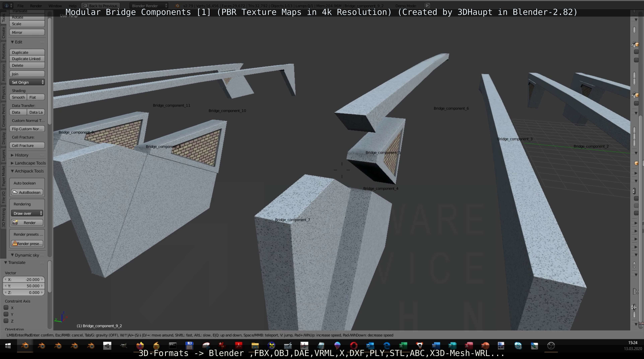Click the Blender logo in the header
Viewport: 644px width, 359px height.
pos(177,6)
